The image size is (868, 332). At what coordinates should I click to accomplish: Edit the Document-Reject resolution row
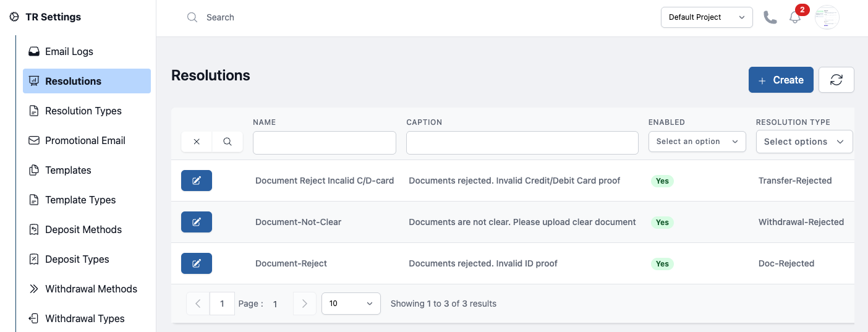(x=197, y=263)
